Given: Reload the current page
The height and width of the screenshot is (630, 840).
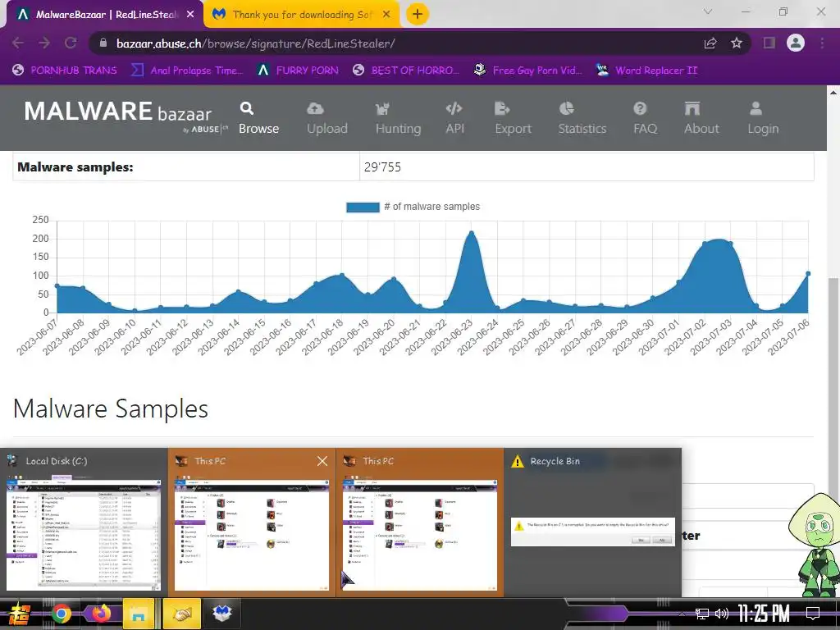Looking at the screenshot, I should 71,43.
